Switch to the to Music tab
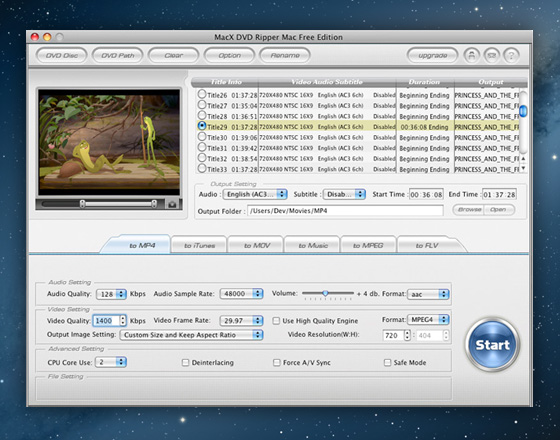Screen dimensions: 560x440 (x=312, y=245)
